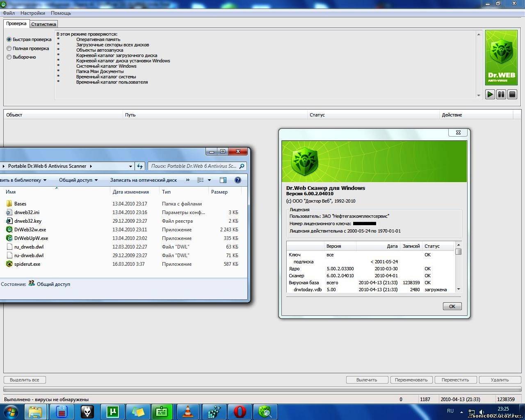
Task: Sort results by the Статус column in scanner
Action: (x=373, y=115)
